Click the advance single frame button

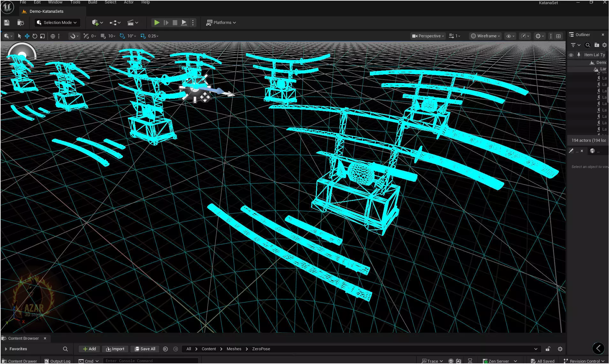(166, 23)
